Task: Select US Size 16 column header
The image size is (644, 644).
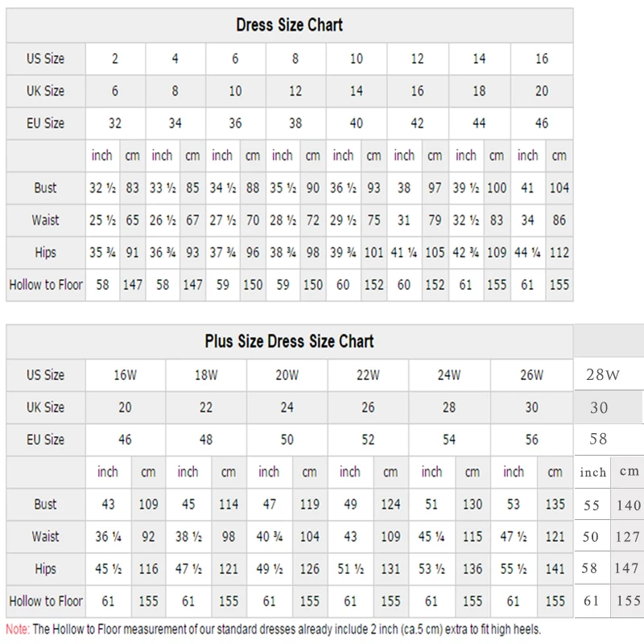Action: pyautogui.click(x=542, y=59)
